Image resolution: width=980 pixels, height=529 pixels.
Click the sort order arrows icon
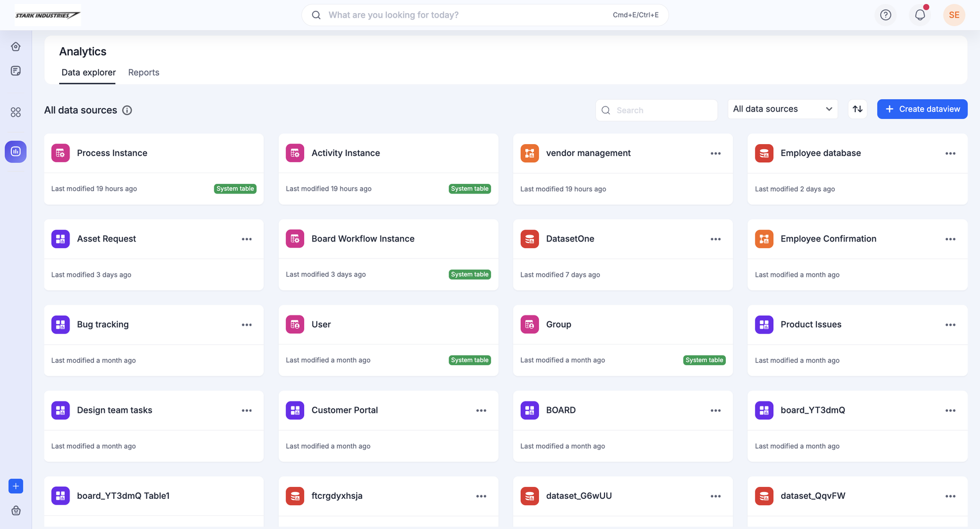pyautogui.click(x=857, y=109)
